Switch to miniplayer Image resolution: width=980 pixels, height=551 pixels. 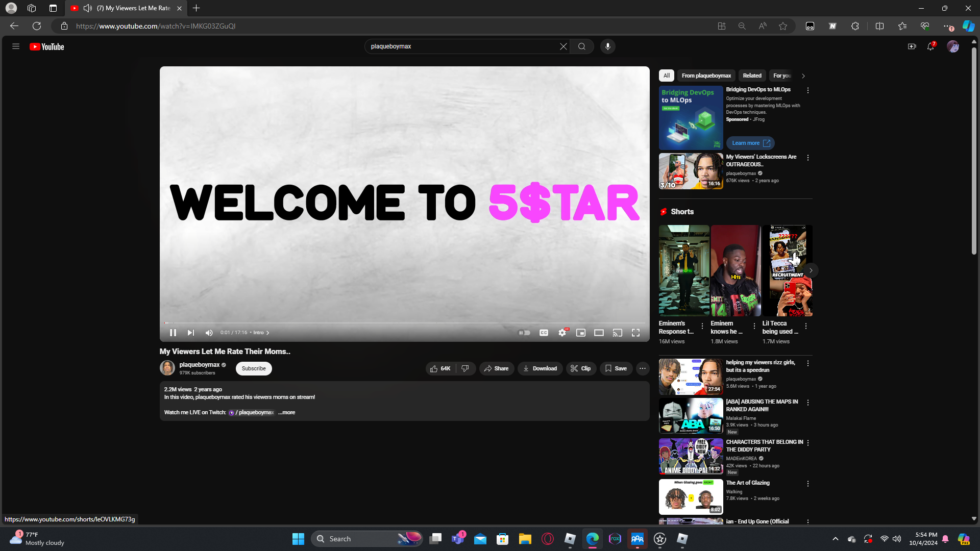(x=581, y=333)
